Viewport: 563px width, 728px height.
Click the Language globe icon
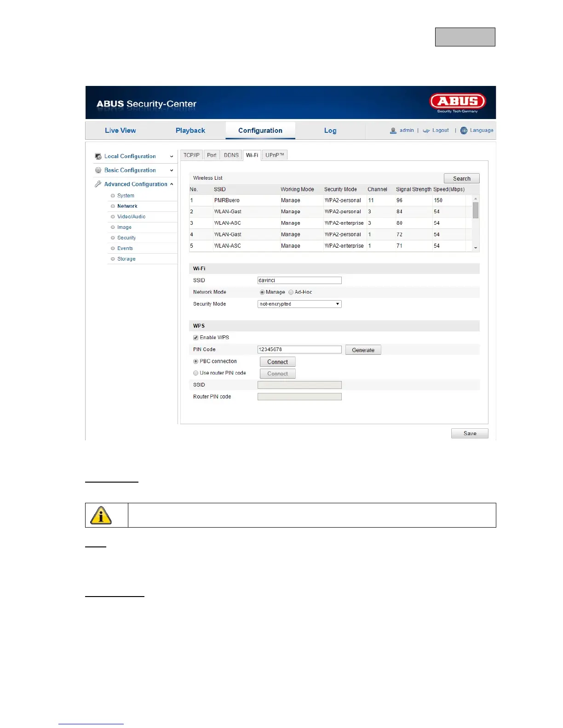(x=464, y=131)
